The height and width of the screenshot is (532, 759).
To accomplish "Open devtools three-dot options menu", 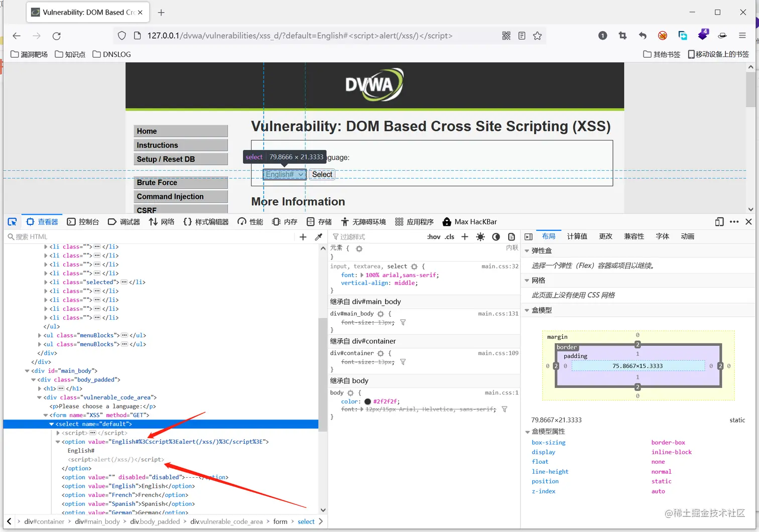I will coord(734,222).
